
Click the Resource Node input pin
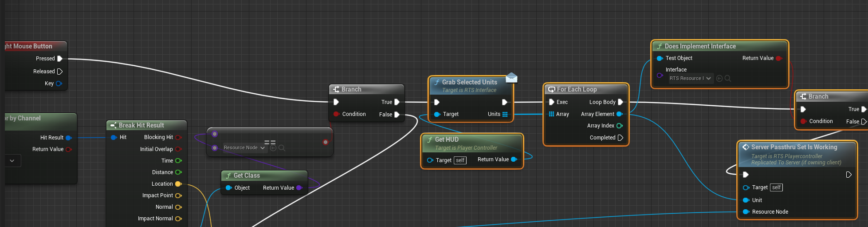click(x=746, y=212)
